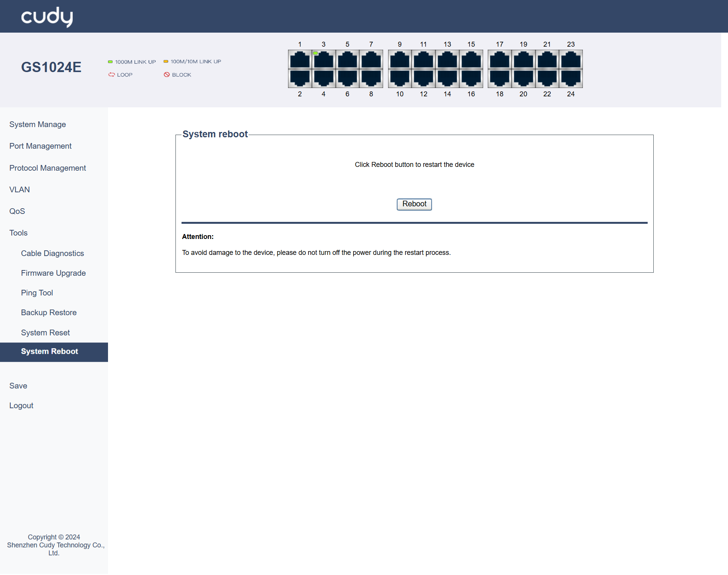Select System Reboot menu item
This screenshot has width=728, height=575.
(54, 352)
